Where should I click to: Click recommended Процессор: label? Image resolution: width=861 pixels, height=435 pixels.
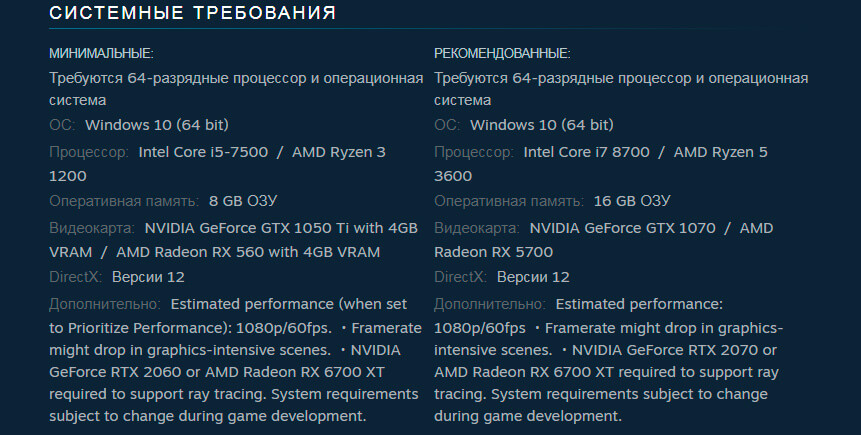coord(474,153)
